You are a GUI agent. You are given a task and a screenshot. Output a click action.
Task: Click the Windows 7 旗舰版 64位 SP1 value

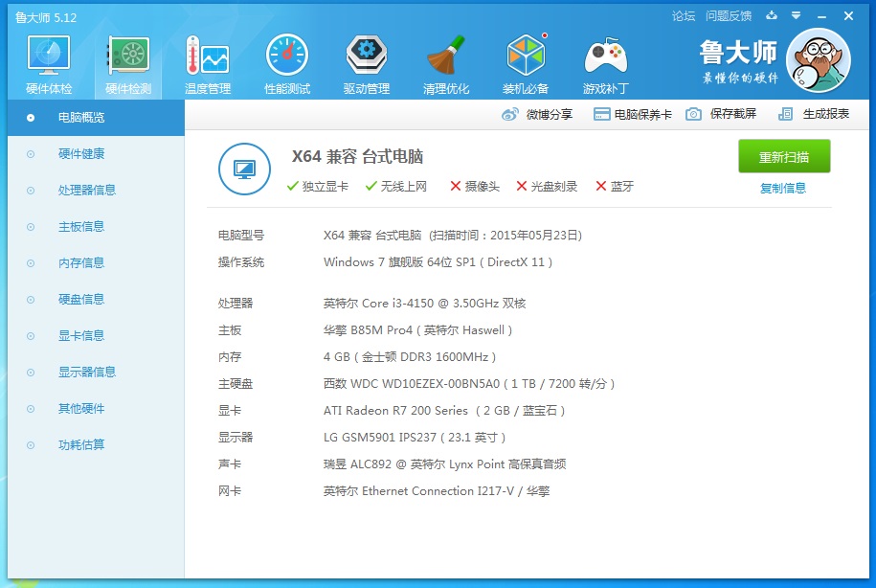pyautogui.click(x=438, y=262)
